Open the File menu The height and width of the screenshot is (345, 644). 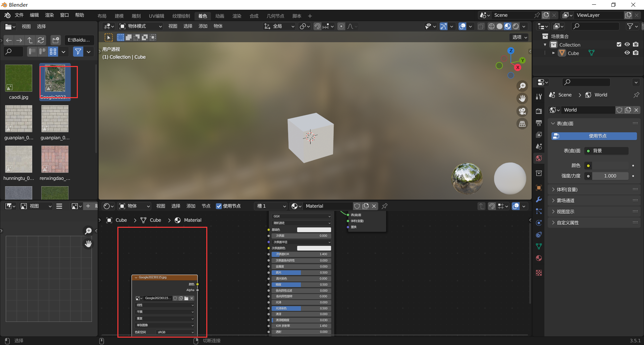click(x=19, y=15)
